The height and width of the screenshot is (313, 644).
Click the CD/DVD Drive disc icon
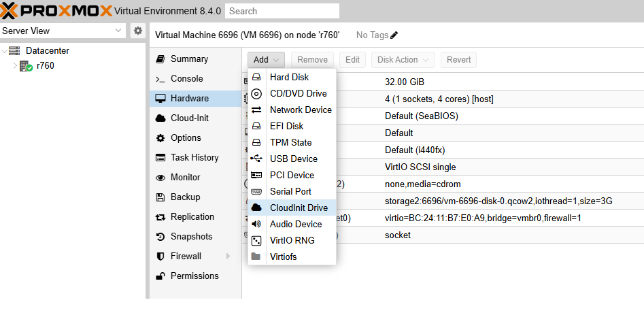tap(256, 94)
